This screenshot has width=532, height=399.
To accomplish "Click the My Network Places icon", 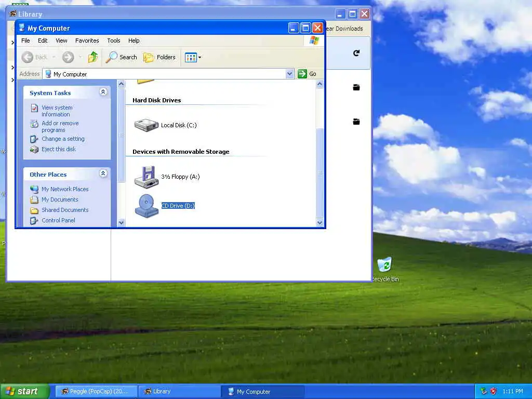I will tap(34, 189).
